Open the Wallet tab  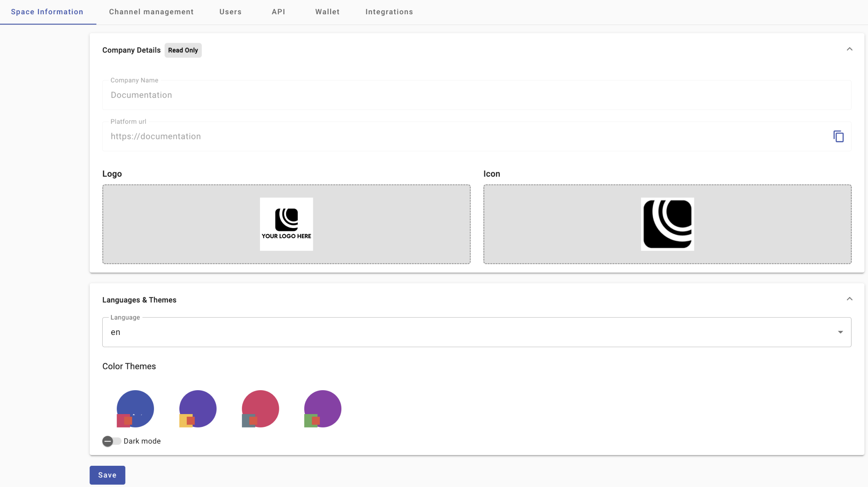coord(327,12)
